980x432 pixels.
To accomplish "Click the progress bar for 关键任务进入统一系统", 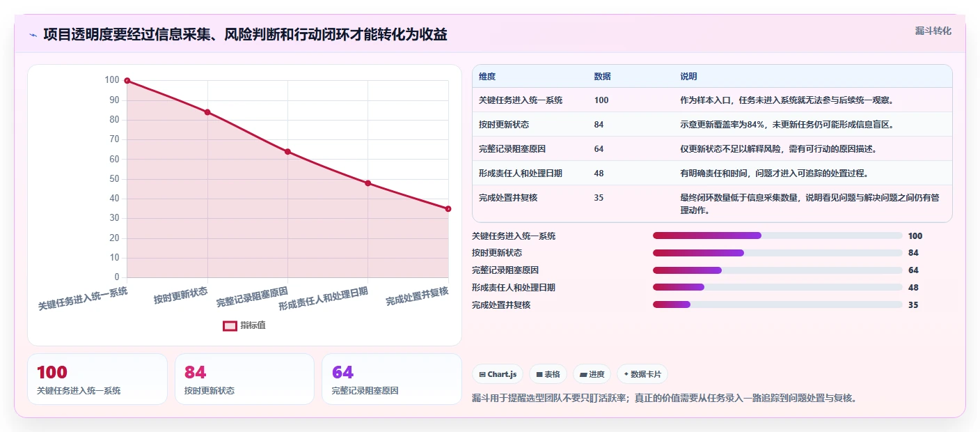I will (777, 236).
